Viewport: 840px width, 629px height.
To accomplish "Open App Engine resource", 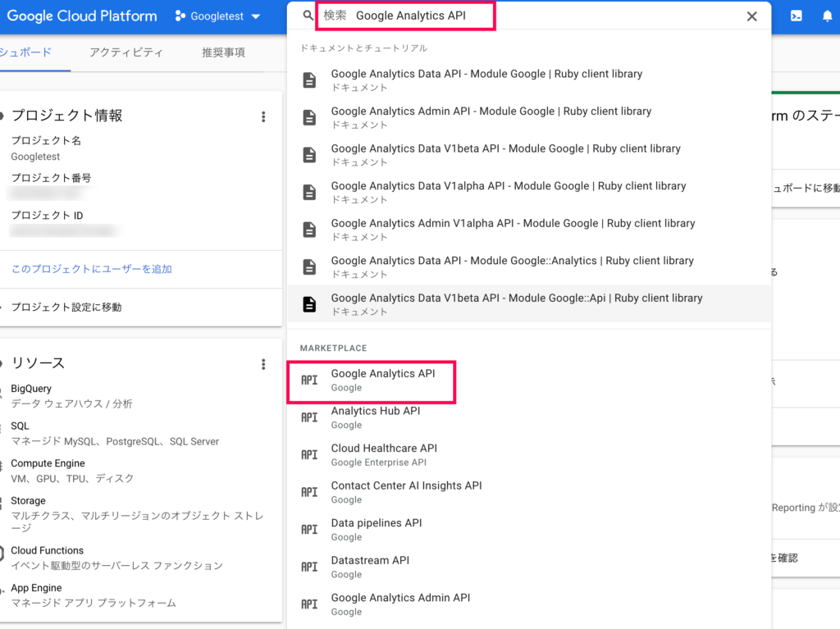I will click(36, 588).
